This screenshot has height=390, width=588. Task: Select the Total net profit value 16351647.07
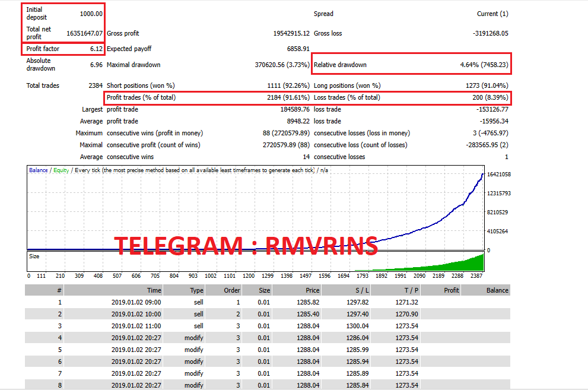pos(84,33)
